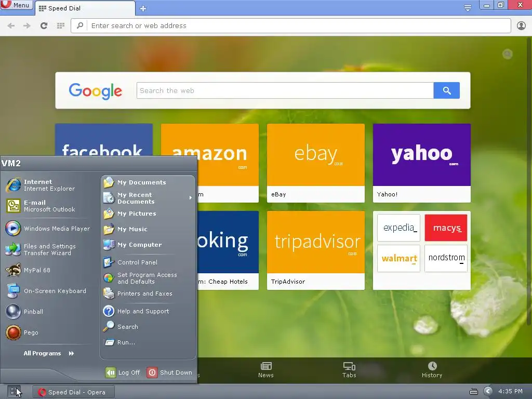Image resolution: width=532 pixels, height=399 pixels.
Task: Open a new tab with plus button
Action: [143, 8]
